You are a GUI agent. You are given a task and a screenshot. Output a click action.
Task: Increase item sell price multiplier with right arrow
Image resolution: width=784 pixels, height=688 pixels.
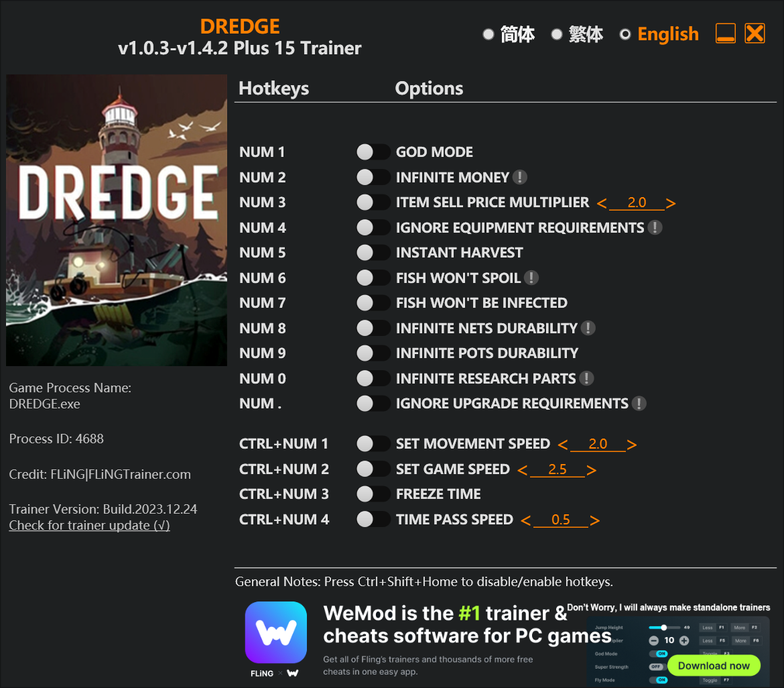pyautogui.click(x=671, y=203)
